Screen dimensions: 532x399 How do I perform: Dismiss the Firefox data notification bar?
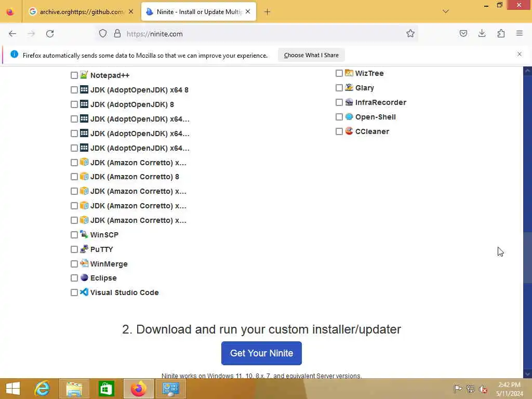519,54
